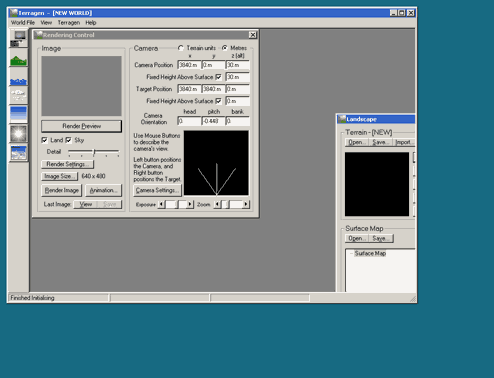Click the terrain preview in Landscape window
Image resolution: width=494 pixels, height=378 pixels.
[377, 184]
